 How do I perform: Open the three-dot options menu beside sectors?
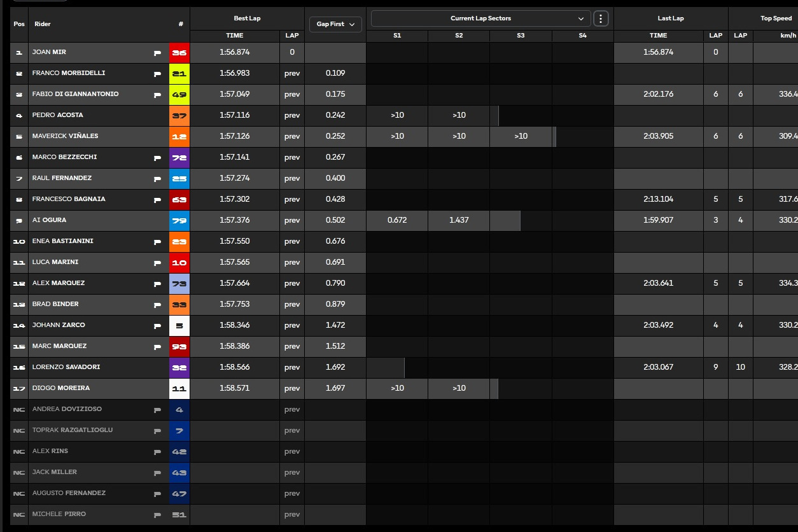[x=601, y=18]
